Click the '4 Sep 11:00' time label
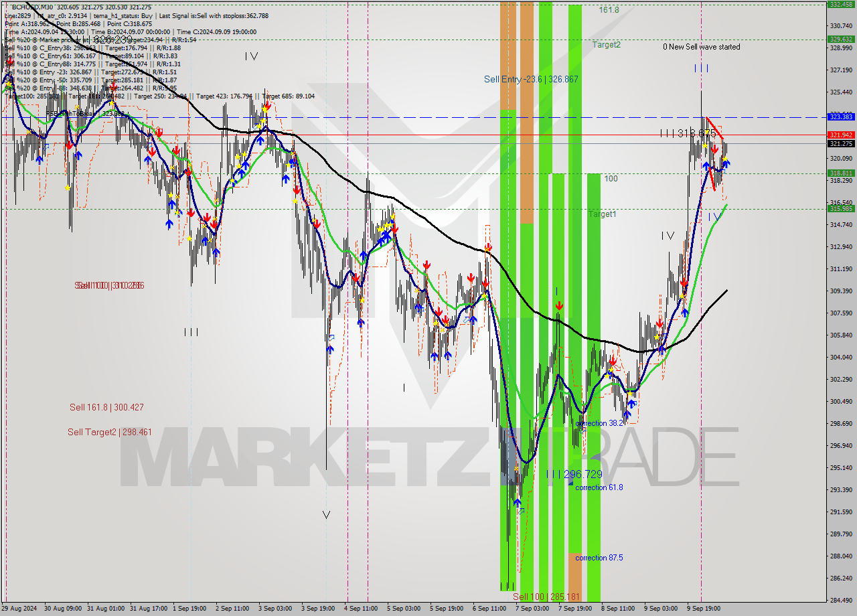 [x=360, y=609]
